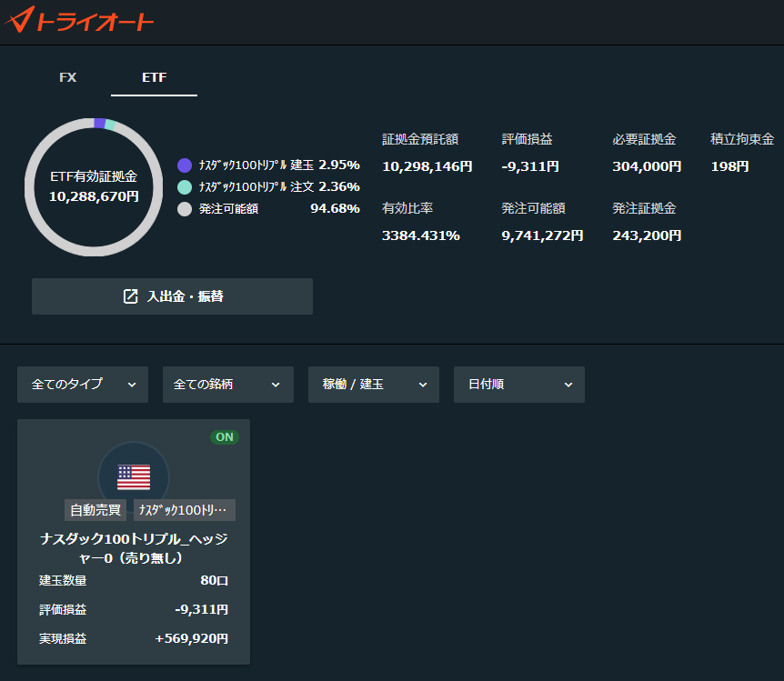The image size is (784, 681).
Task: Click 建玉数量 value 80口 on the card
Action: 214,580
